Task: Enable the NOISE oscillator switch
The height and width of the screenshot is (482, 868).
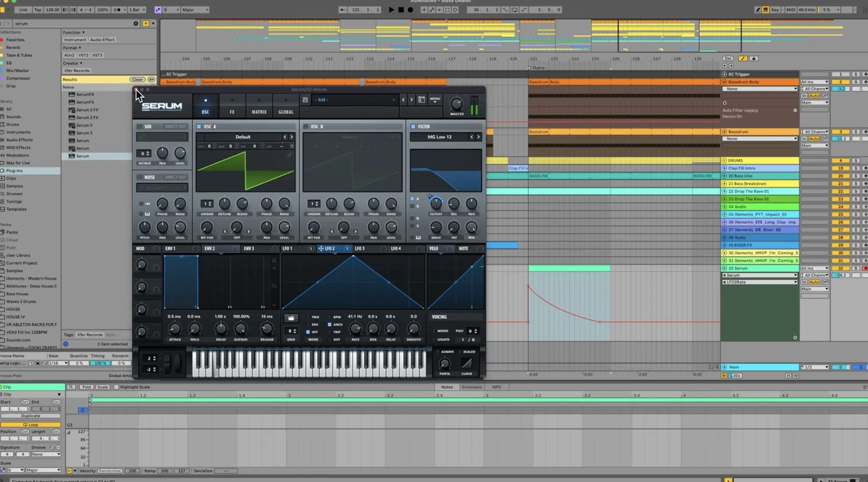Action: tap(139, 177)
